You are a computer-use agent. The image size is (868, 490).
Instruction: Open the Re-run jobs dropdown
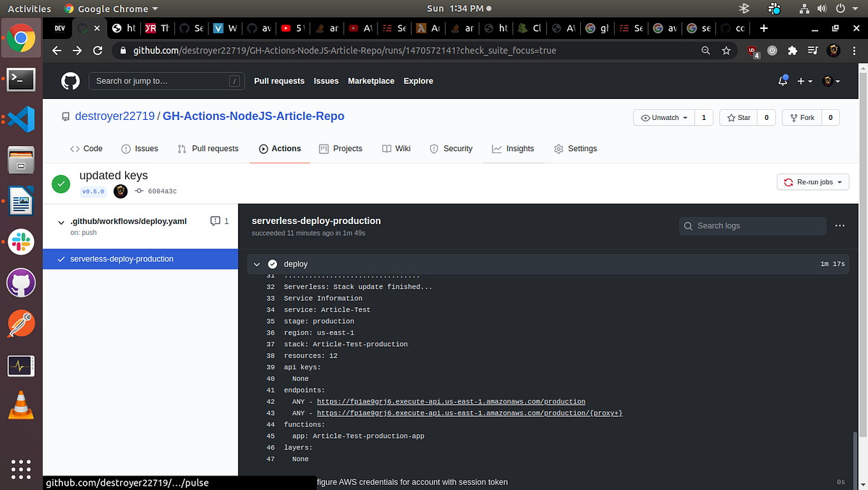[x=812, y=182]
